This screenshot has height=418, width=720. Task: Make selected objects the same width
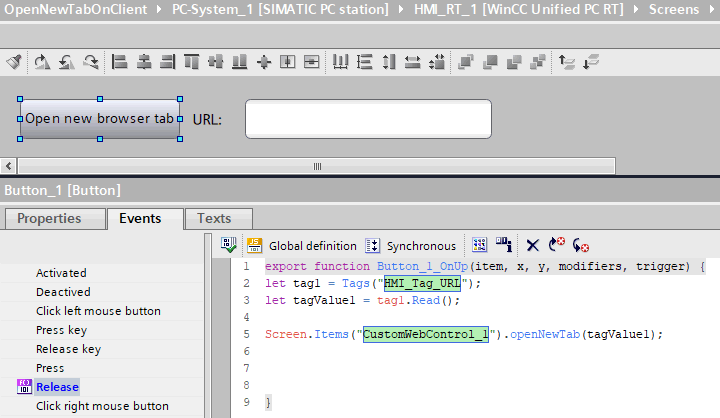[x=413, y=62]
